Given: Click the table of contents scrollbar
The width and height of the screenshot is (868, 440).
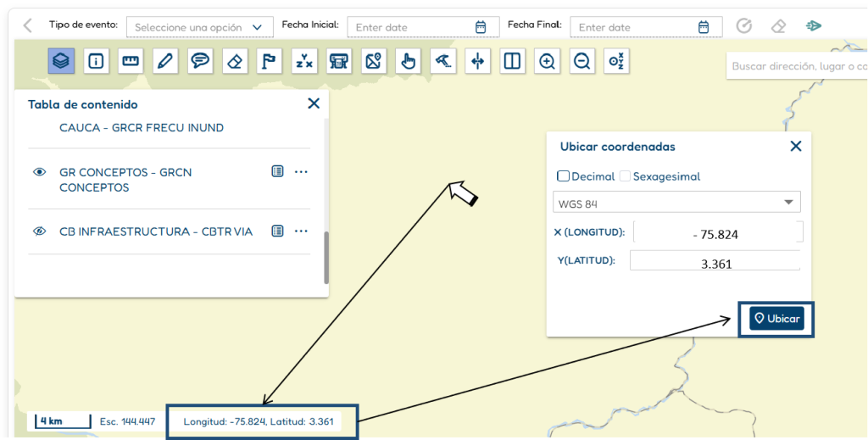Looking at the screenshot, I should (326, 257).
